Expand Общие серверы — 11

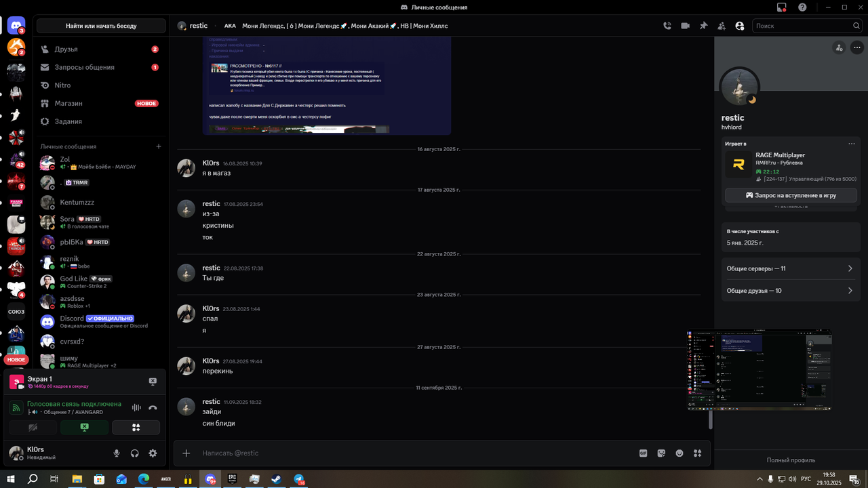[791, 268]
